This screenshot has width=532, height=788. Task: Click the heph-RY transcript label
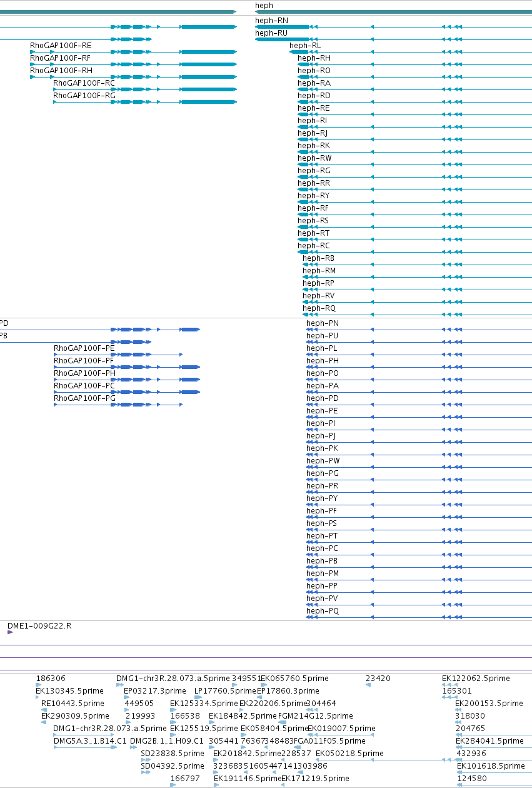(x=313, y=196)
